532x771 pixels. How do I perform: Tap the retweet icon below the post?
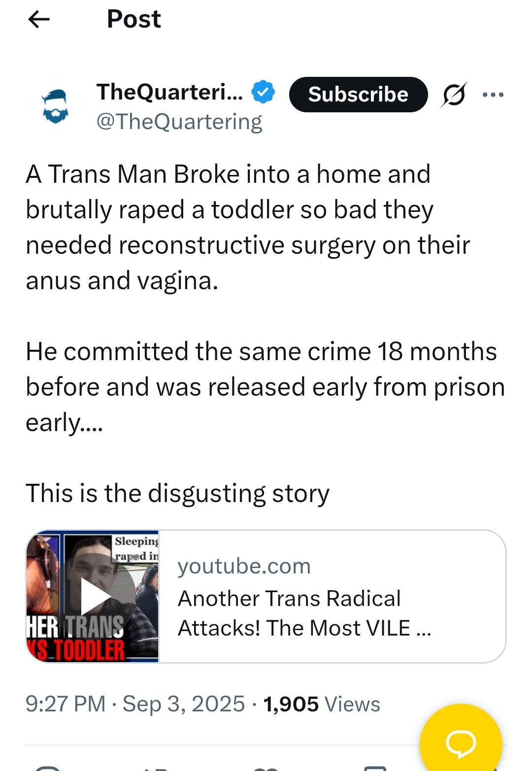tap(157, 769)
